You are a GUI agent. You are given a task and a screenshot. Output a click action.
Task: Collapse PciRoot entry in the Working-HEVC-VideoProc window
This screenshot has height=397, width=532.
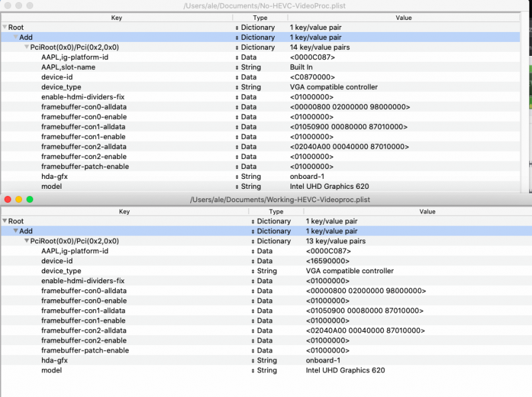point(26,241)
